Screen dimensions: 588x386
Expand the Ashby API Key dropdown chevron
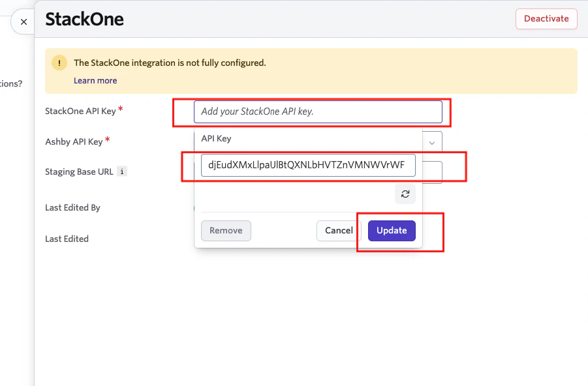pos(432,141)
